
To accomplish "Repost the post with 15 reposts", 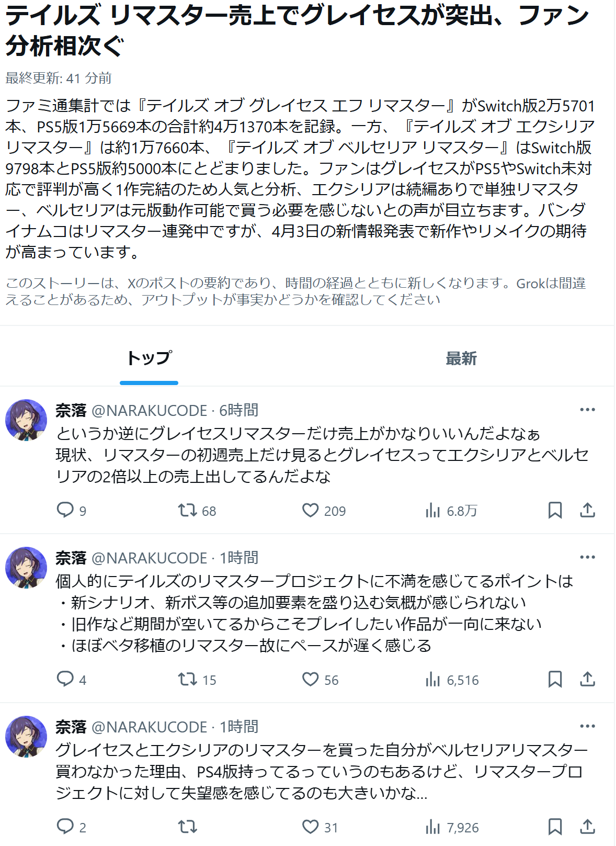I will coord(187,679).
